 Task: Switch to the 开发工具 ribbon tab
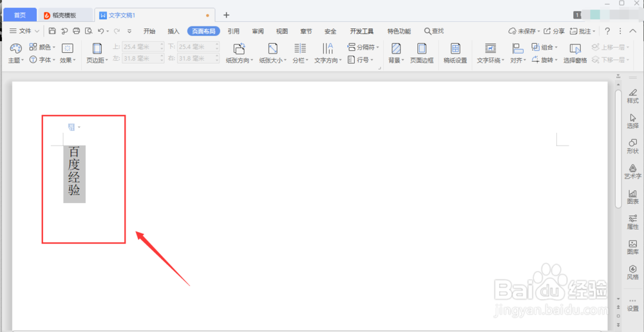click(362, 31)
